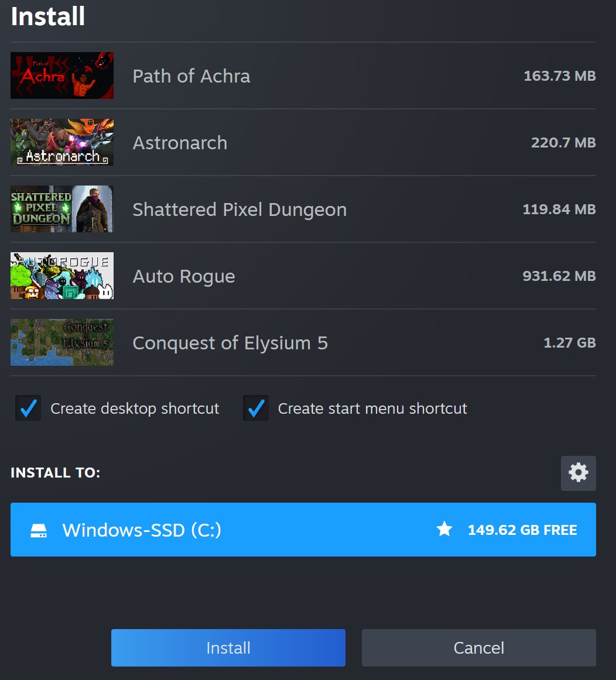Select the Auto Rogue cover image
616x680 pixels.
(x=61, y=276)
